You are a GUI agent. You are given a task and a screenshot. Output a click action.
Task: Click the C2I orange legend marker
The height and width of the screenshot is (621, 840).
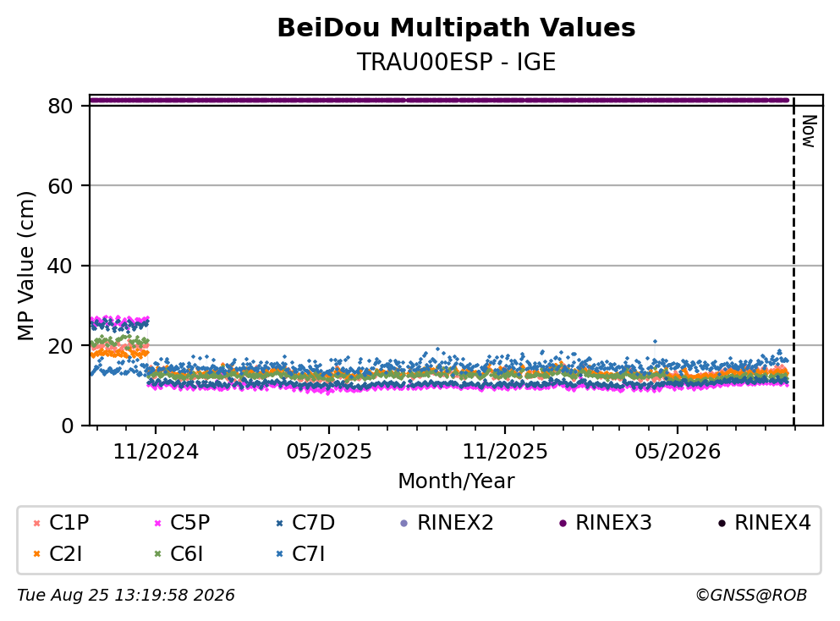point(36,554)
